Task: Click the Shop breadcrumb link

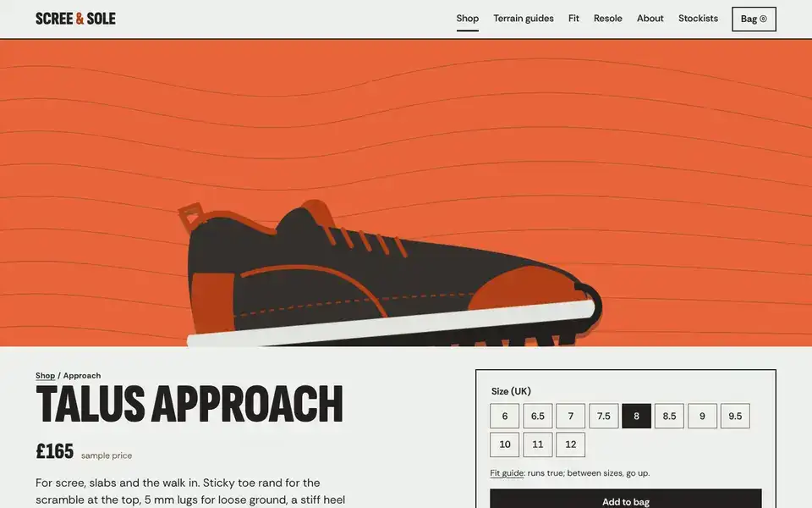Action: click(x=45, y=376)
